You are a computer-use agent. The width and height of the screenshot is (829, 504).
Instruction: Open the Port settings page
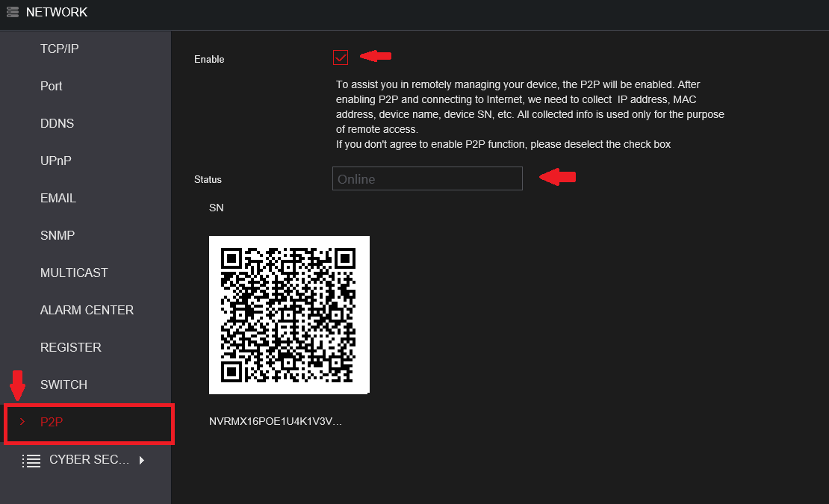[52, 86]
